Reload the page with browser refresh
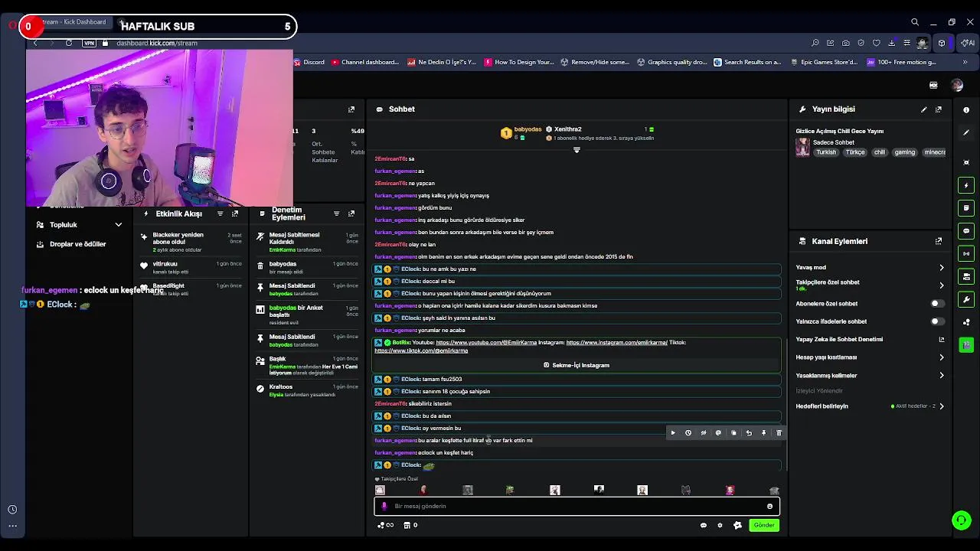980x551 pixels. click(x=69, y=43)
